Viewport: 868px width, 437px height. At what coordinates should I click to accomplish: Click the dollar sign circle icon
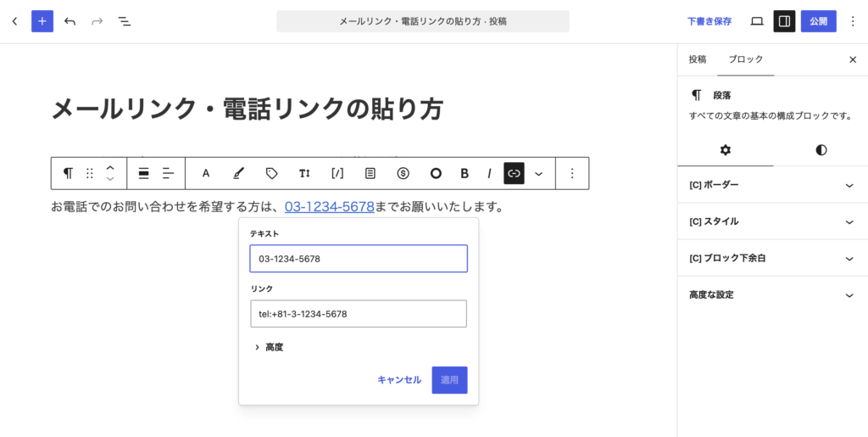[x=403, y=173]
